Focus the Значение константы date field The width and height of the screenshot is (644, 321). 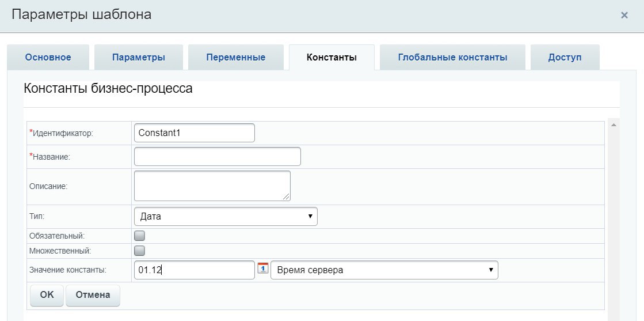194,270
